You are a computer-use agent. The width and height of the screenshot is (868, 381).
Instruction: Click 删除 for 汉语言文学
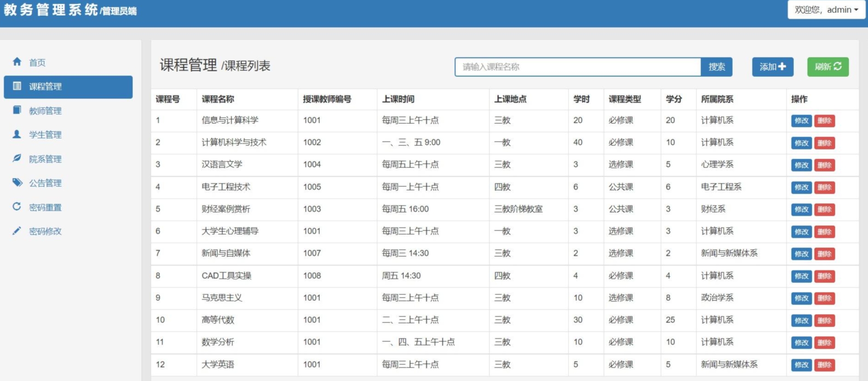pyautogui.click(x=824, y=165)
